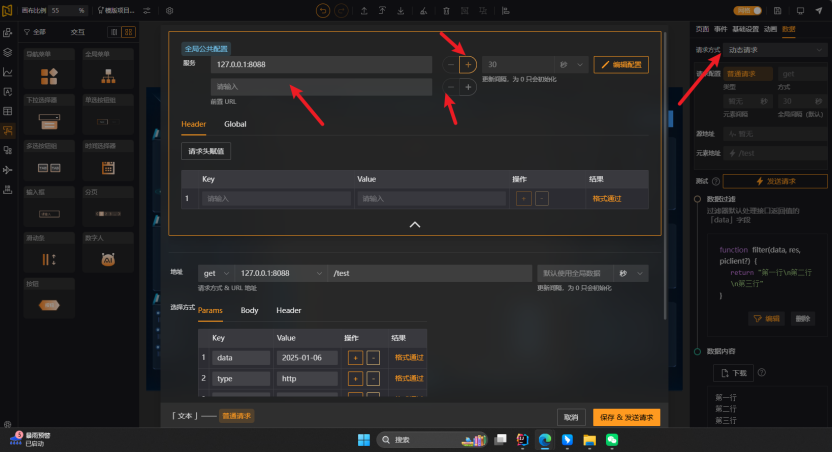The height and width of the screenshot is (452, 832).
Task: Click the /test path input field
Action: [x=429, y=273]
